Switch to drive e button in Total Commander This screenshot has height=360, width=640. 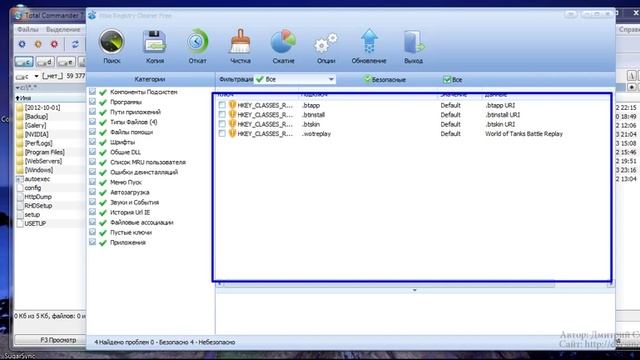pyautogui.click(x=66, y=62)
